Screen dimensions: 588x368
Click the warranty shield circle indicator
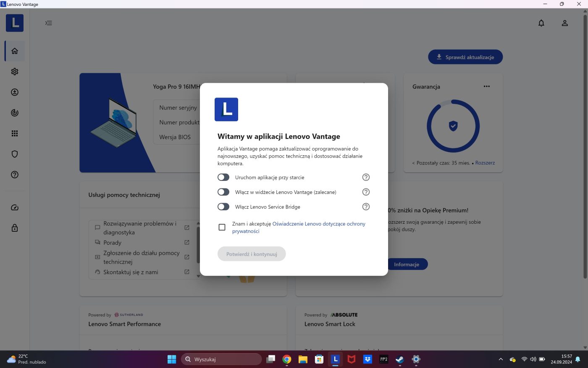pos(453,126)
